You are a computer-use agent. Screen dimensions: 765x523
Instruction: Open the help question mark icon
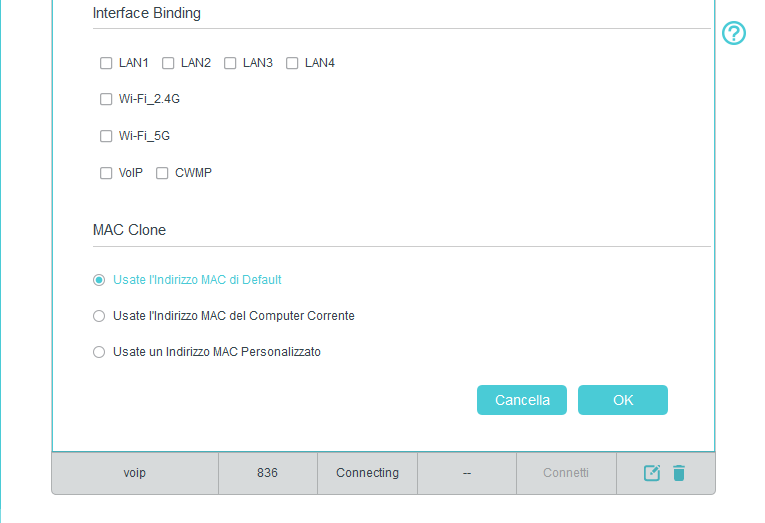pyautogui.click(x=734, y=33)
